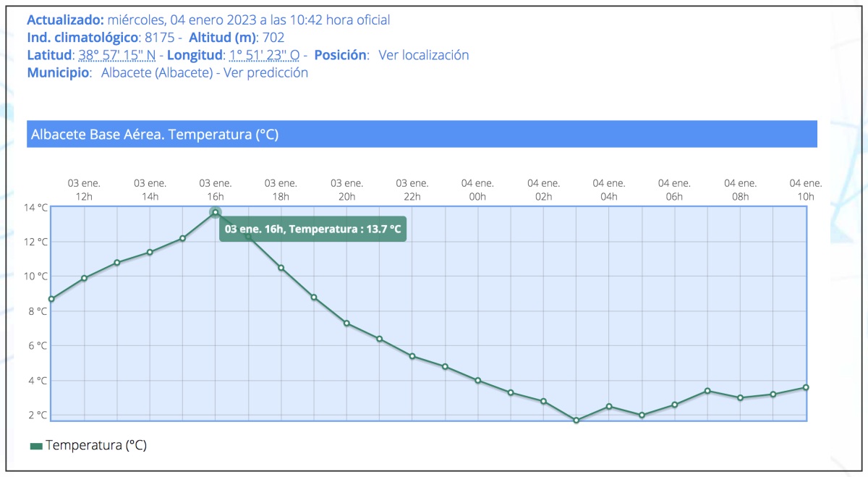Pick the temperature point at 03 ene. 14h
Viewport: 868px width, 477px height.
(x=150, y=252)
